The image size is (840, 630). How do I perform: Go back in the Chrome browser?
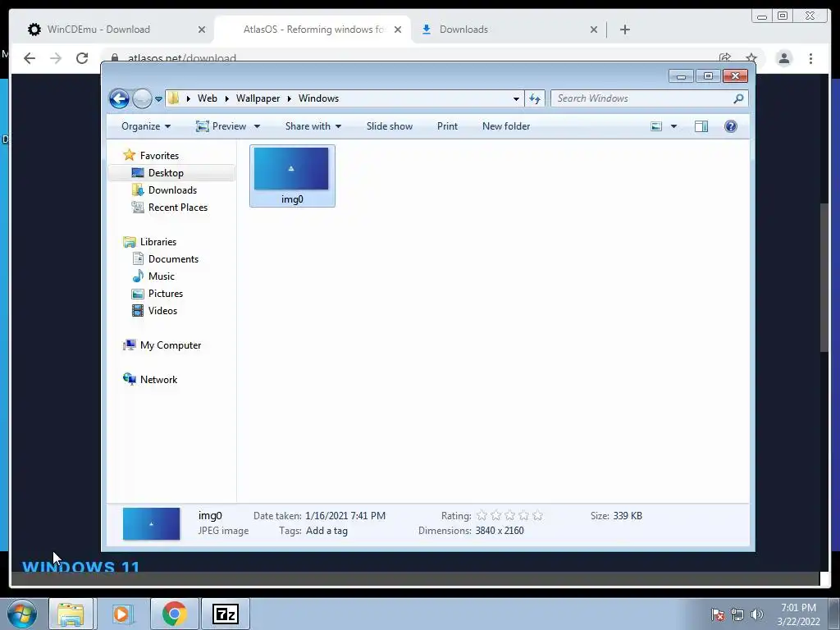pos(30,58)
